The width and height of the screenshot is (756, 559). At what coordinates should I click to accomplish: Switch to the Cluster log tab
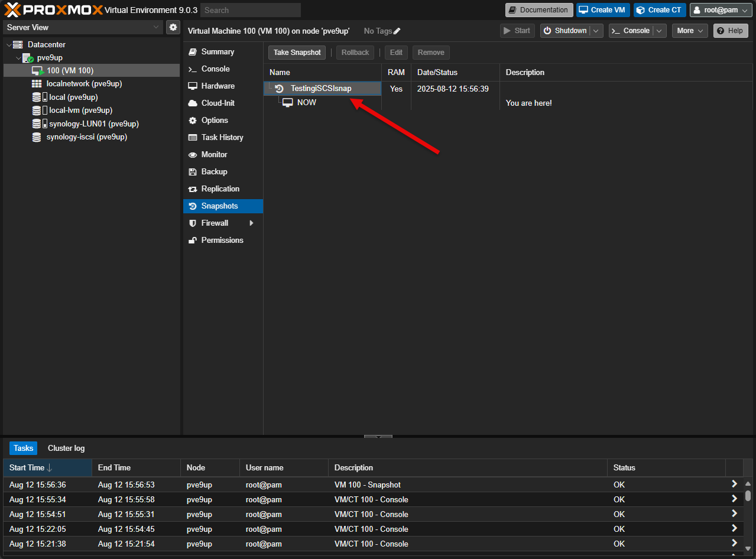(66, 448)
